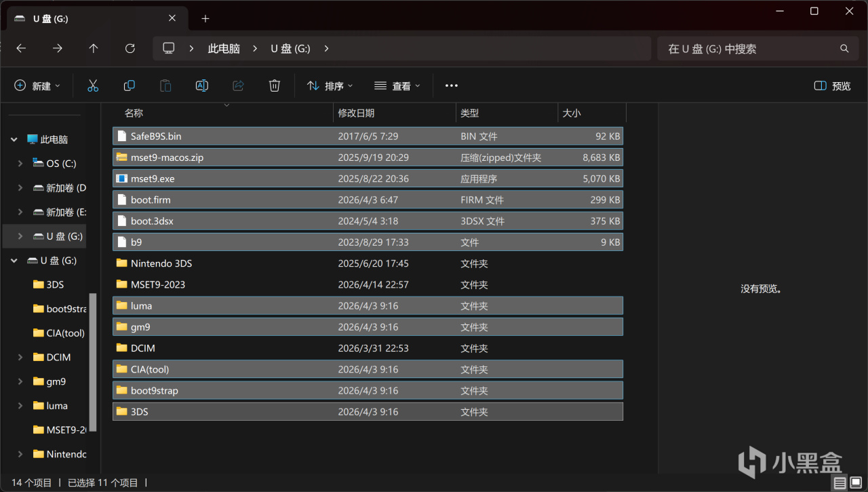
Task: Click chevron between 此电脑 and U 盘 (G:) breadcrumbs
Action: (256, 49)
